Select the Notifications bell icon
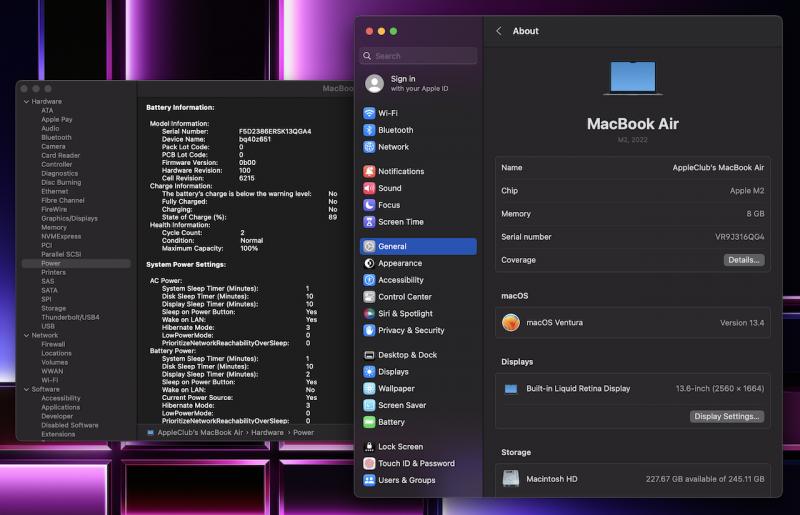 point(369,172)
